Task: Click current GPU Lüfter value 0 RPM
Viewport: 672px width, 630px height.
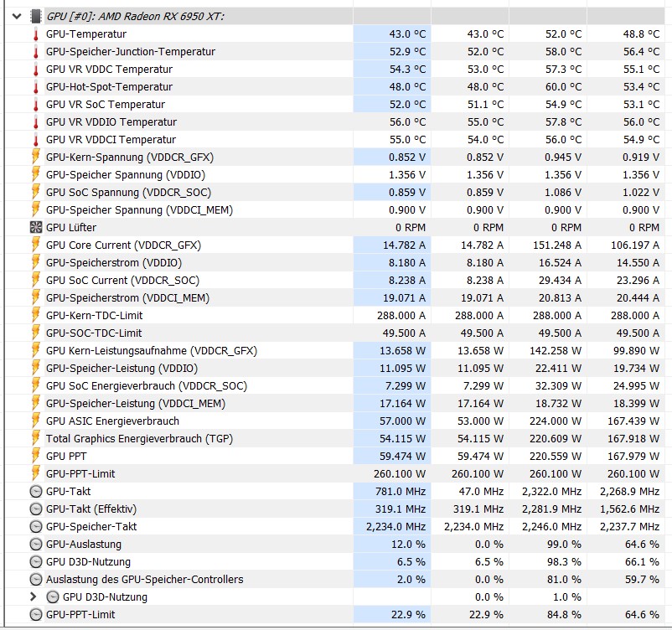Action: click(x=410, y=227)
